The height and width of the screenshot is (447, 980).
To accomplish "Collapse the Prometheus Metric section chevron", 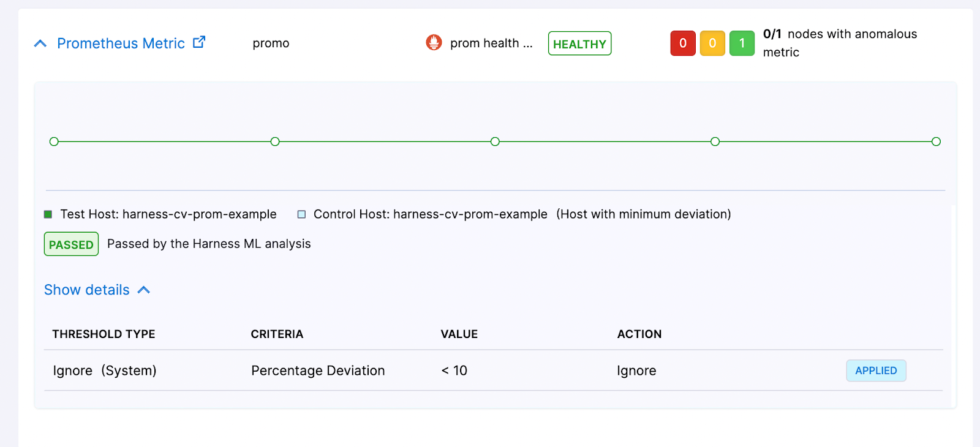I will [x=40, y=43].
